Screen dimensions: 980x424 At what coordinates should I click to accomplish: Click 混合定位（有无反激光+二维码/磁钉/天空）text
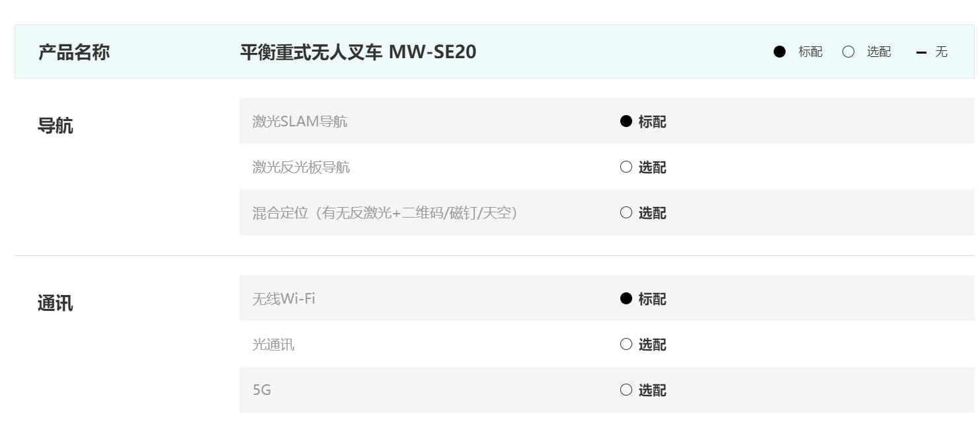[x=384, y=213]
